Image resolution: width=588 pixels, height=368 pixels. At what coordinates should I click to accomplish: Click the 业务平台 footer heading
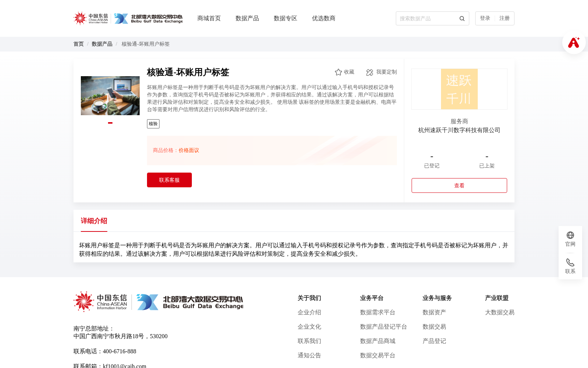coord(372,298)
